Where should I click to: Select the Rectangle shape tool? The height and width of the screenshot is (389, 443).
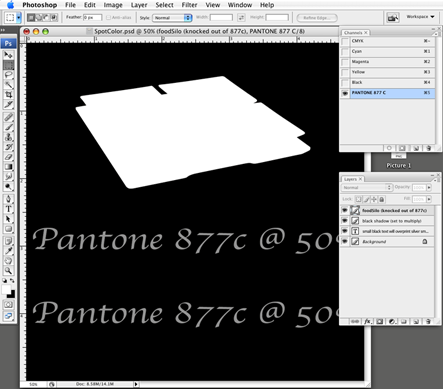8,229
